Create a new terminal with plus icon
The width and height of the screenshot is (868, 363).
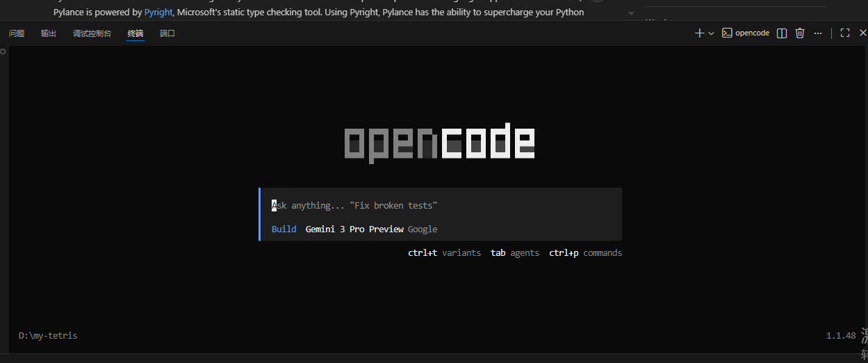(700, 33)
